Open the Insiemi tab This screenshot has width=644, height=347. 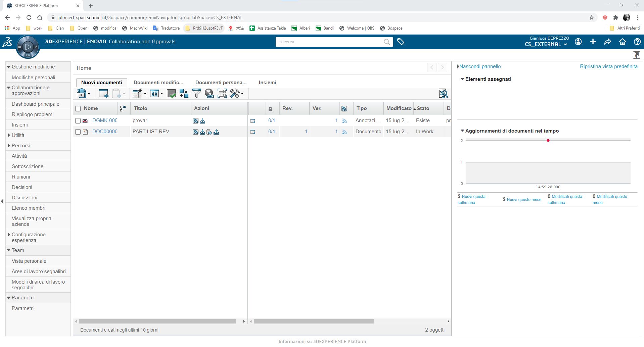click(x=267, y=83)
